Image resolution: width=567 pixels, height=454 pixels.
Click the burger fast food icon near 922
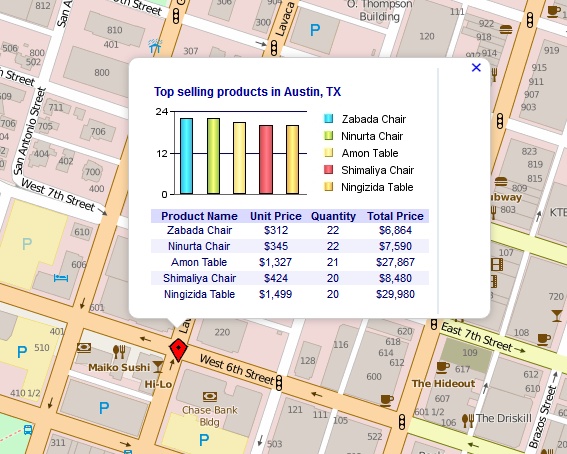click(x=506, y=29)
